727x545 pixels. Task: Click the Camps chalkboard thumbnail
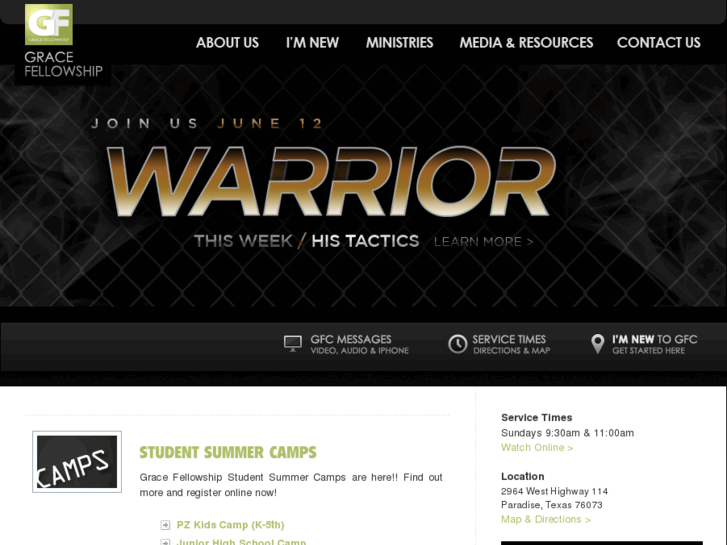pyautogui.click(x=77, y=462)
